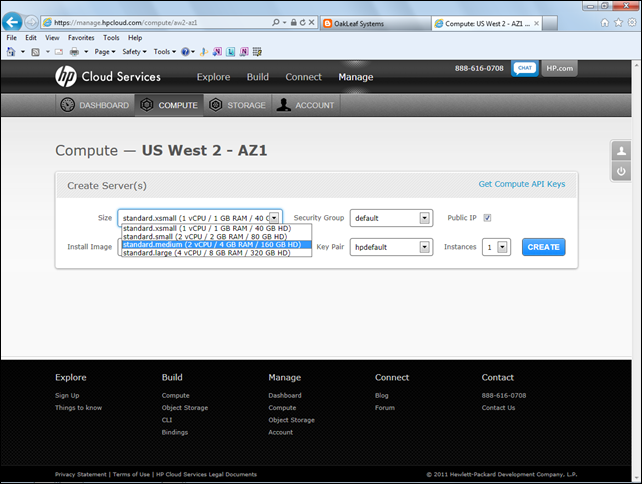Select standard.medium in the size list
This screenshot has height=484, width=642.
click(x=217, y=244)
